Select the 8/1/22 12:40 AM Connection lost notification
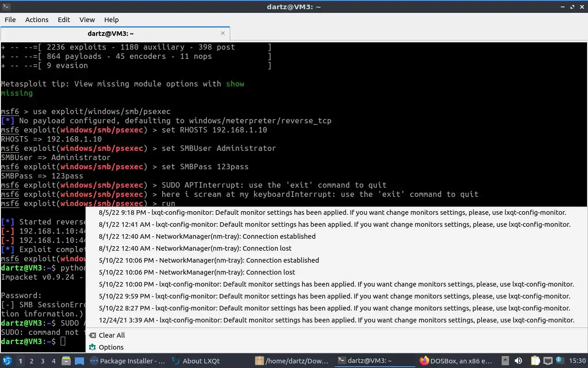Viewport: 588px width, 368px height. point(337,248)
